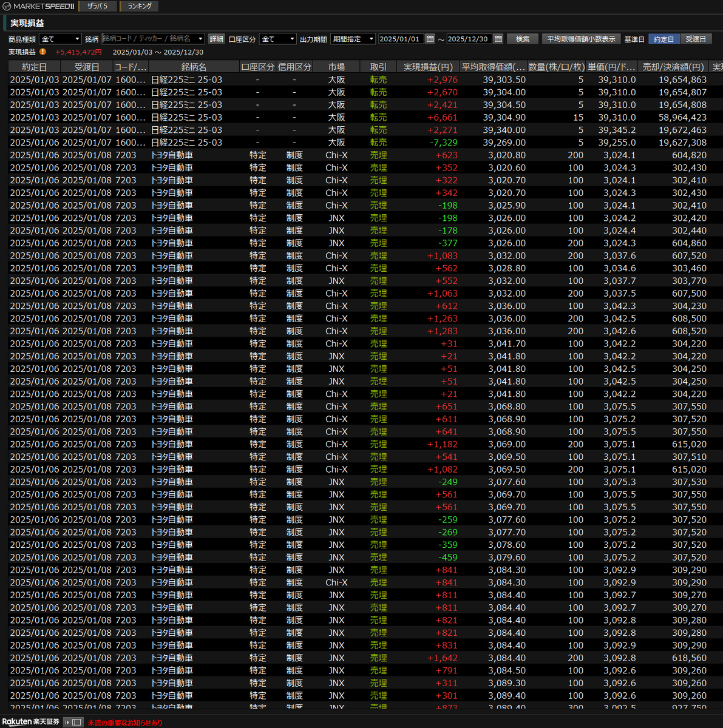This screenshot has width=723, height=728.
Task: Sort by the 口座区分 column header
Action: (257, 67)
